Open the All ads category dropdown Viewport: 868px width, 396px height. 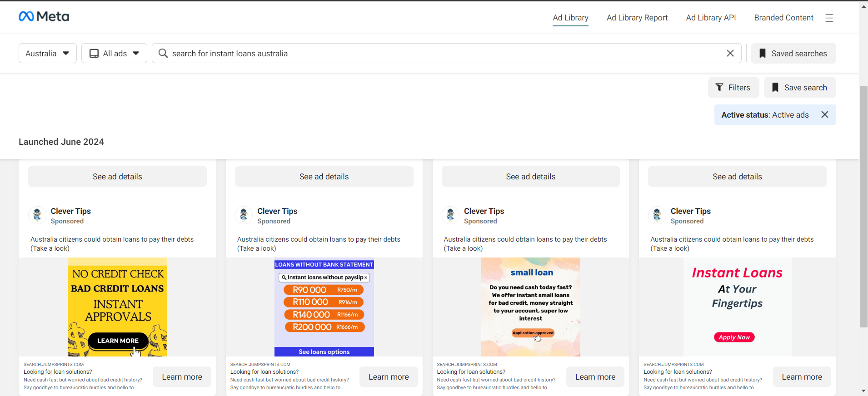click(114, 53)
